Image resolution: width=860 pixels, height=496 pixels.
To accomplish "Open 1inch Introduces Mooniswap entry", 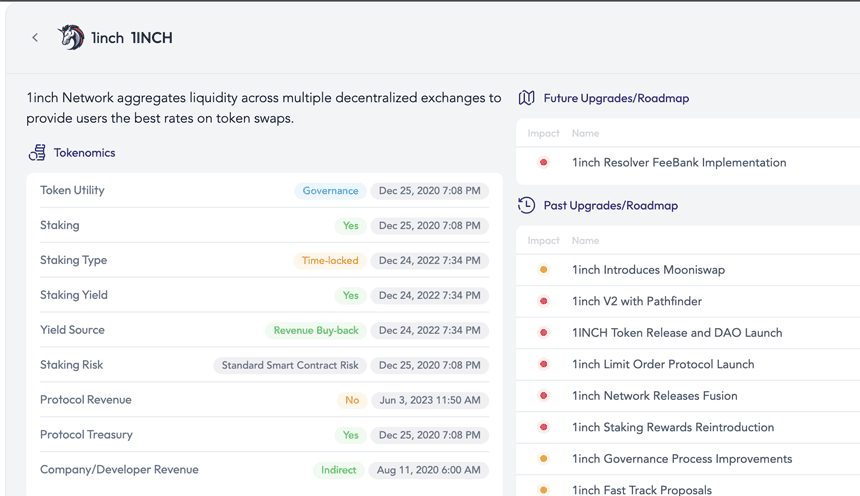I will click(648, 269).
